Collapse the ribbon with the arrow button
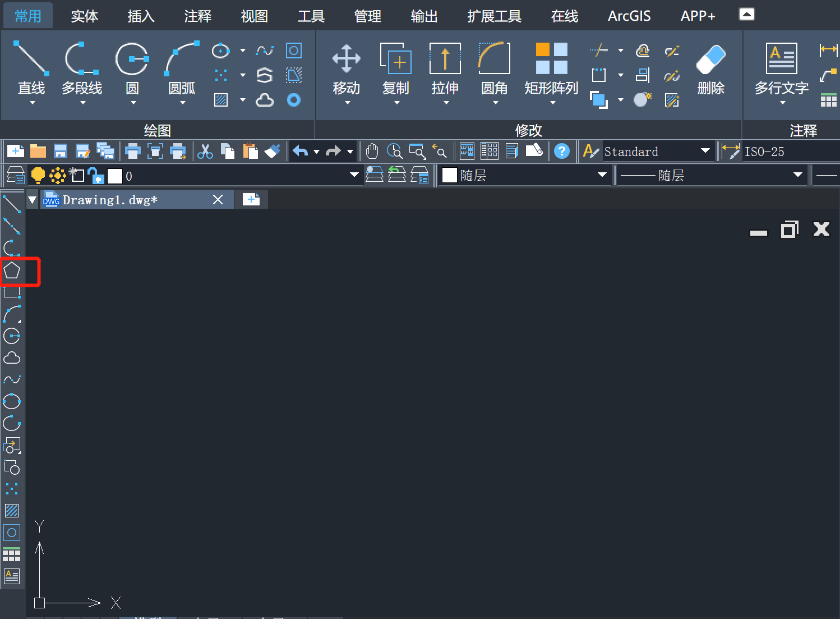This screenshot has height=619, width=840. (x=747, y=14)
